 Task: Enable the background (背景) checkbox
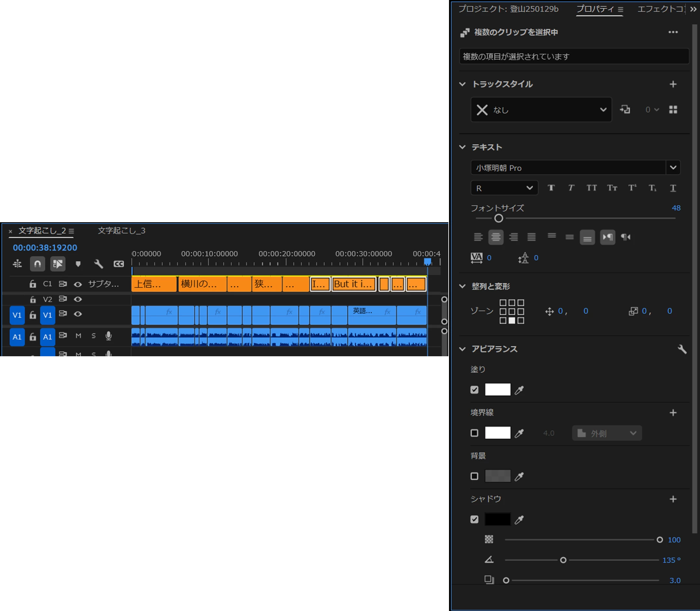474,476
